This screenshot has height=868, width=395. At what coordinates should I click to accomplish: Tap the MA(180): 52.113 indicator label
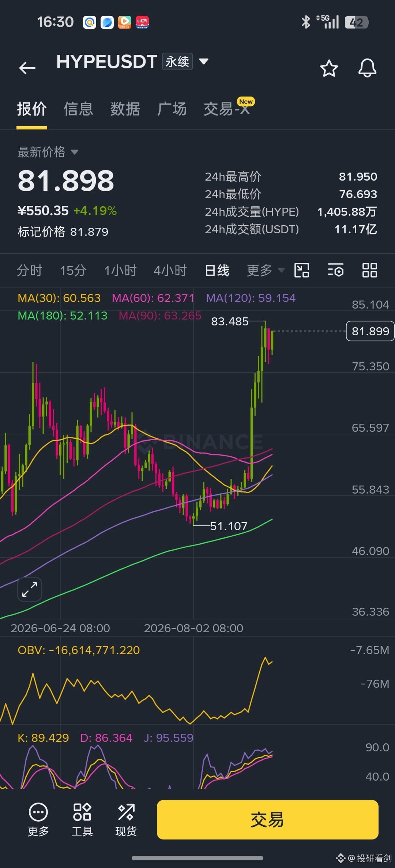(63, 316)
